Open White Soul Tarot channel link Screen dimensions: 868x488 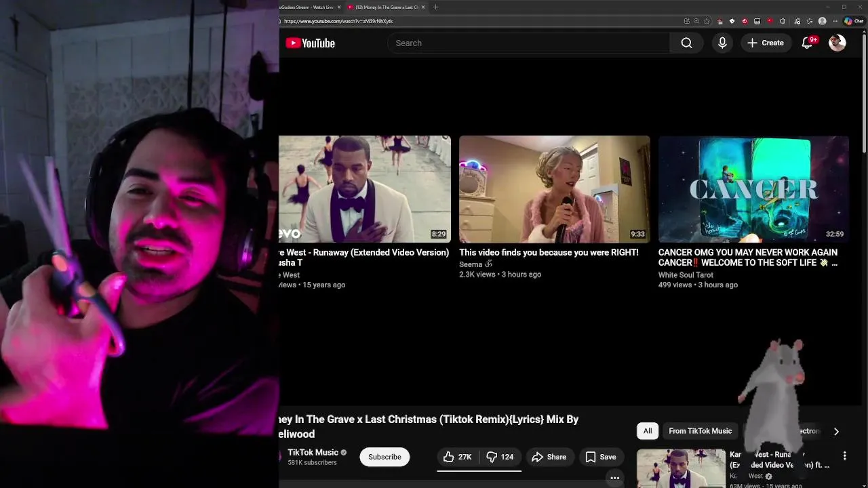pos(686,275)
